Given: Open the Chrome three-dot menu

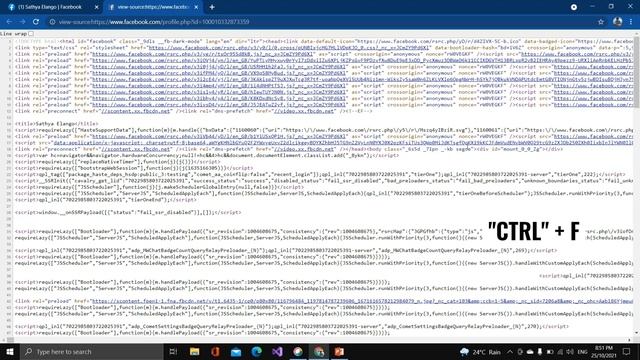Looking at the screenshot, I should pyautogui.click(x=631, y=22).
